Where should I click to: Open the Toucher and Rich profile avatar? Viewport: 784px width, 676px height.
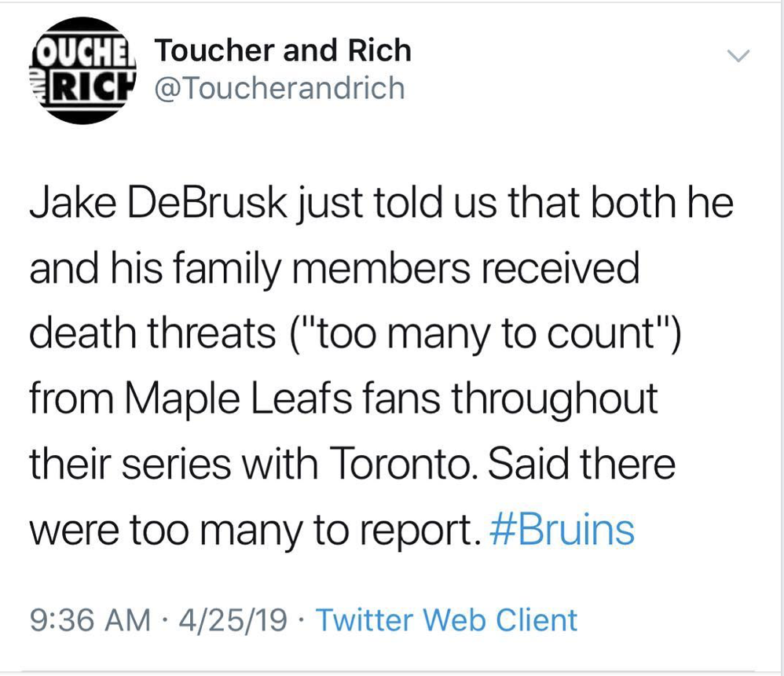[x=82, y=71]
